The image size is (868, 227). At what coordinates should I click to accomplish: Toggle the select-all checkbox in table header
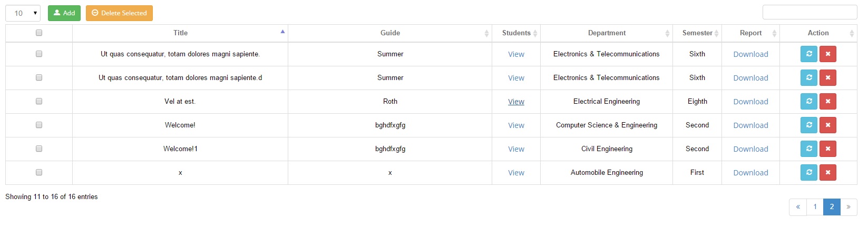click(39, 33)
